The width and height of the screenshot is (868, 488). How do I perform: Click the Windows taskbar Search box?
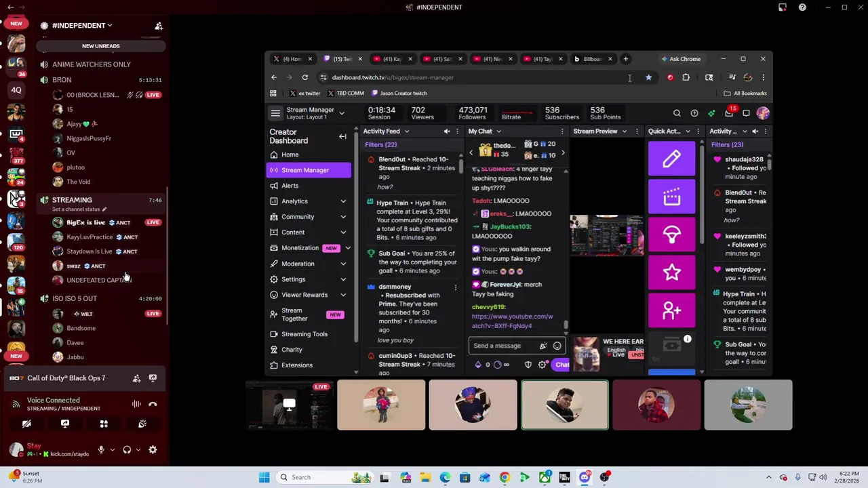(x=324, y=477)
